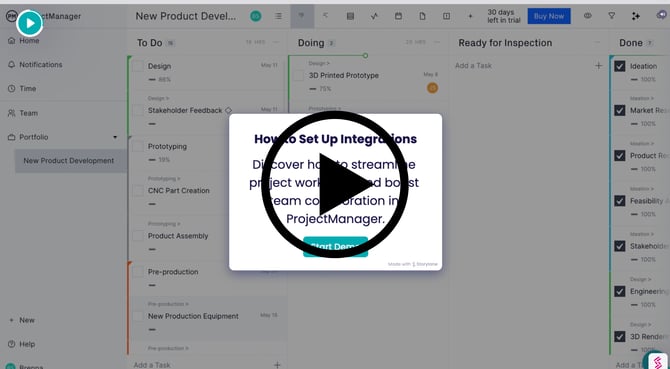670x369 pixels.
Task: Open the orange assignee avatar on 3D Printed Prototype
Action: [x=432, y=88]
